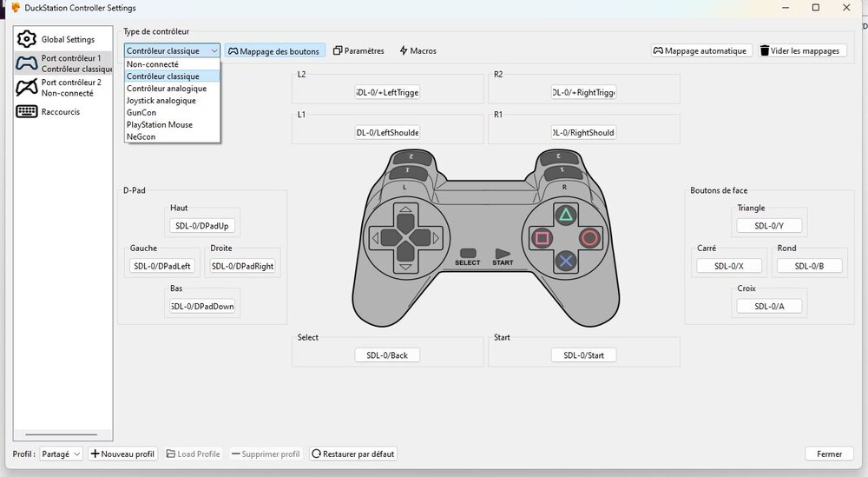This screenshot has height=477, width=868.
Task: Create profile with Nouveau profil
Action: click(122, 454)
